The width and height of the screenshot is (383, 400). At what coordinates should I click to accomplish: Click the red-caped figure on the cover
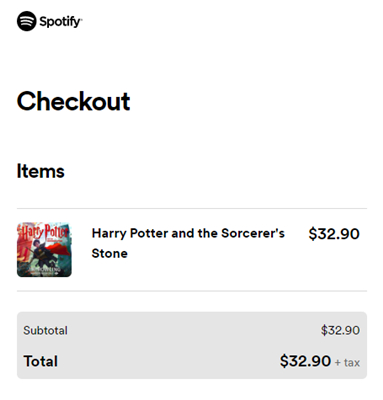point(50,252)
